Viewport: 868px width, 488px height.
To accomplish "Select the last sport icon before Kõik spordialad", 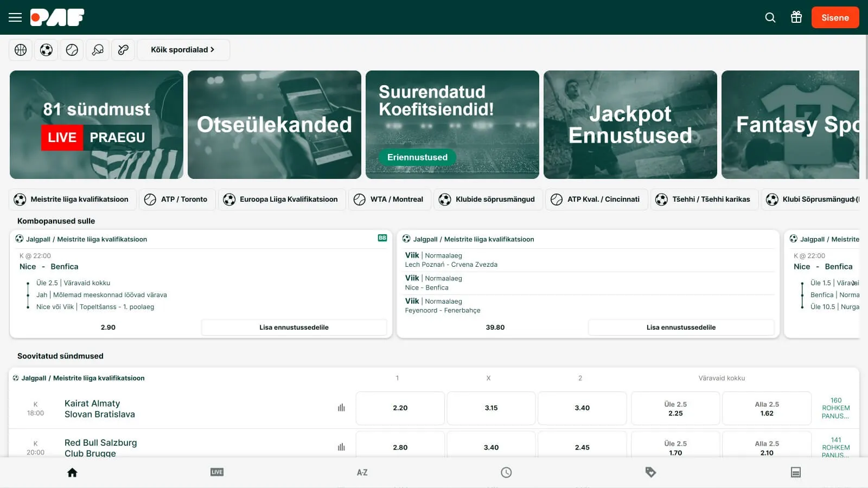I will (x=123, y=50).
